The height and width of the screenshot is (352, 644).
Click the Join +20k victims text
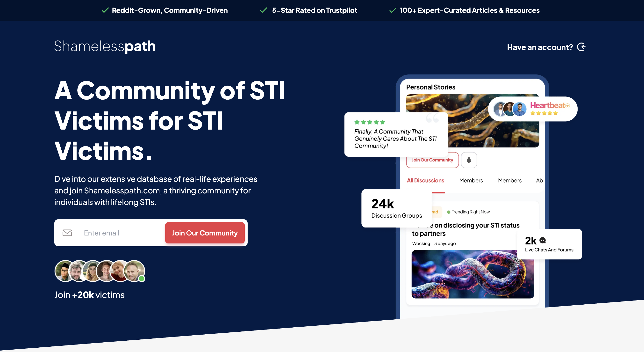90,295
